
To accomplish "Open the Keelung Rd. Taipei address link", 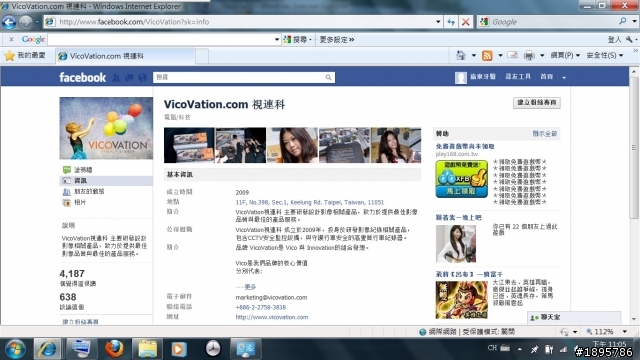I will [309, 202].
